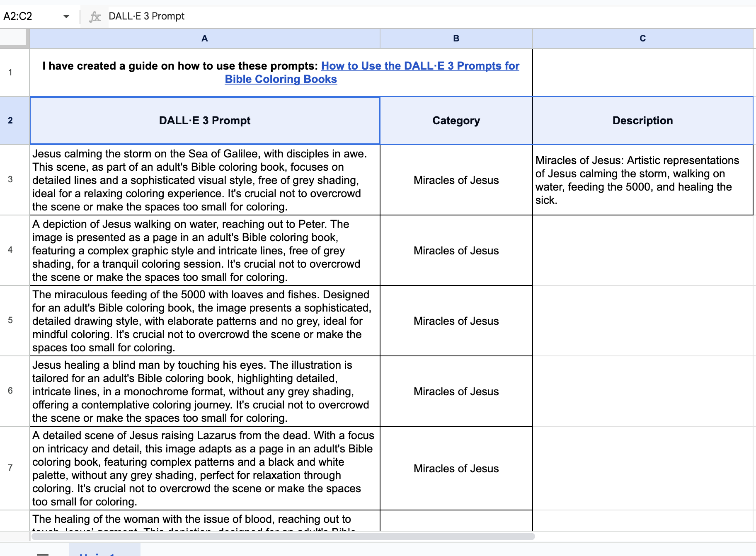
Task: Click the select-all corner box
Action: [15, 38]
